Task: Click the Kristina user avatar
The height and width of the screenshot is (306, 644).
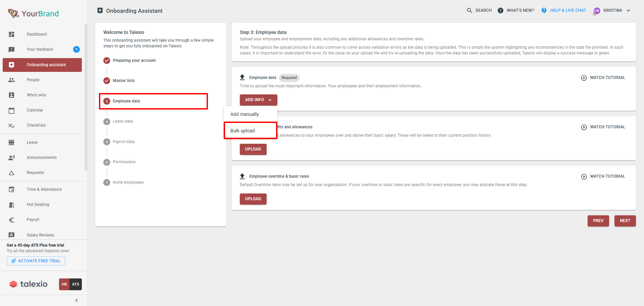Action: pyautogui.click(x=597, y=11)
